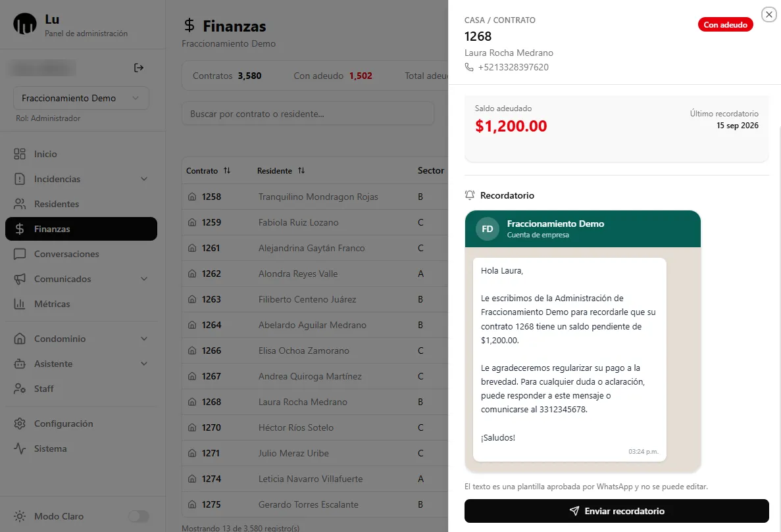Image resolution: width=781 pixels, height=532 pixels.
Task: Expand the Incidencias chevron
Action: (x=144, y=179)
